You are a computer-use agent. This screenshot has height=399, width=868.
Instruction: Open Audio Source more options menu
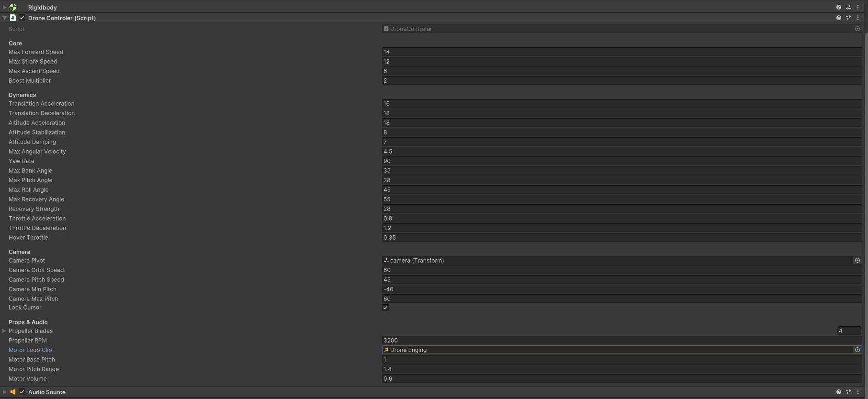(x=858, y=392)
